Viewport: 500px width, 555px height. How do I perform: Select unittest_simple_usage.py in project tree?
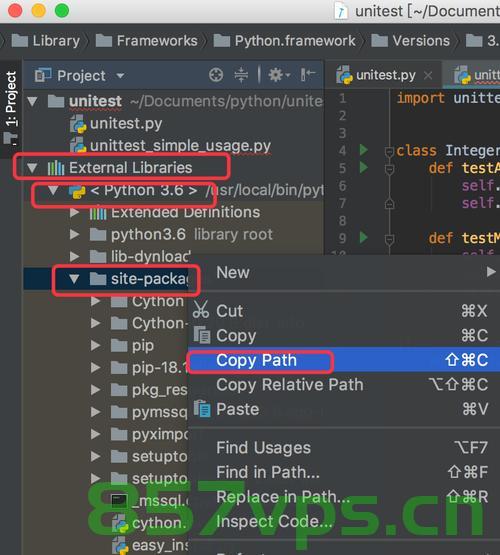click(x=170, y=146)
